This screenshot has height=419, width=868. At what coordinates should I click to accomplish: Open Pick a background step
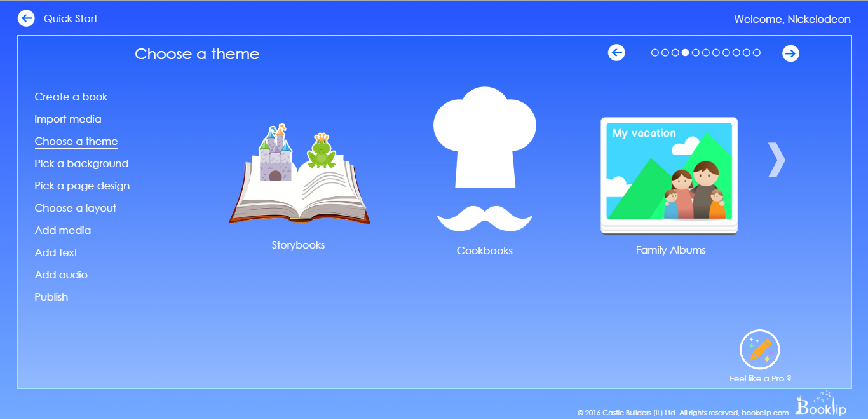click(x=81, y=163)
